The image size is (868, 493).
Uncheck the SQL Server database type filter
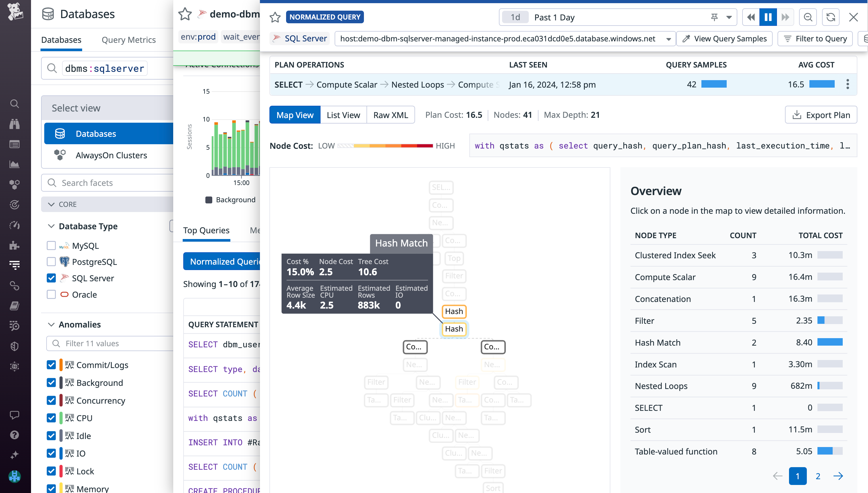tap(51, 278)
